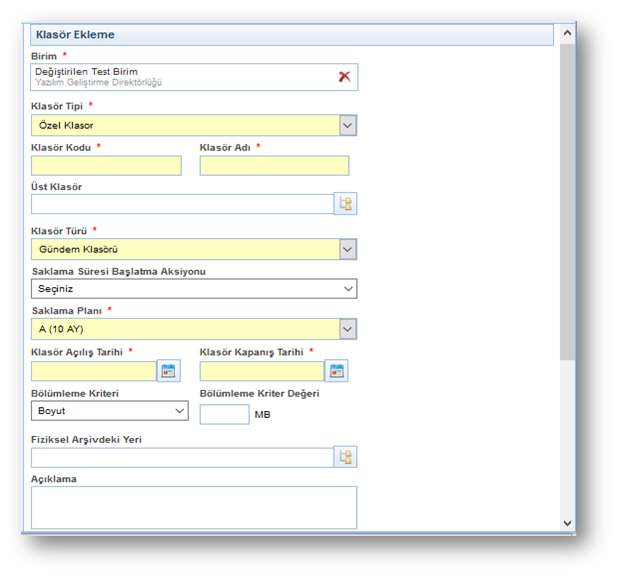This screenshot has height=578, width=619.
Task: Focus the Üst Klasör text field
Action: click(x=181, y=204)
